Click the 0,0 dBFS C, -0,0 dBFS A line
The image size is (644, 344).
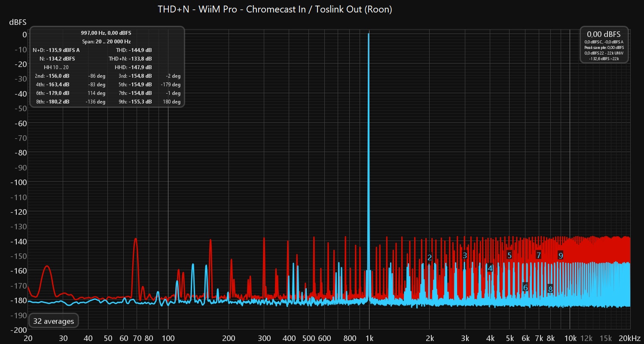point(604,42)
